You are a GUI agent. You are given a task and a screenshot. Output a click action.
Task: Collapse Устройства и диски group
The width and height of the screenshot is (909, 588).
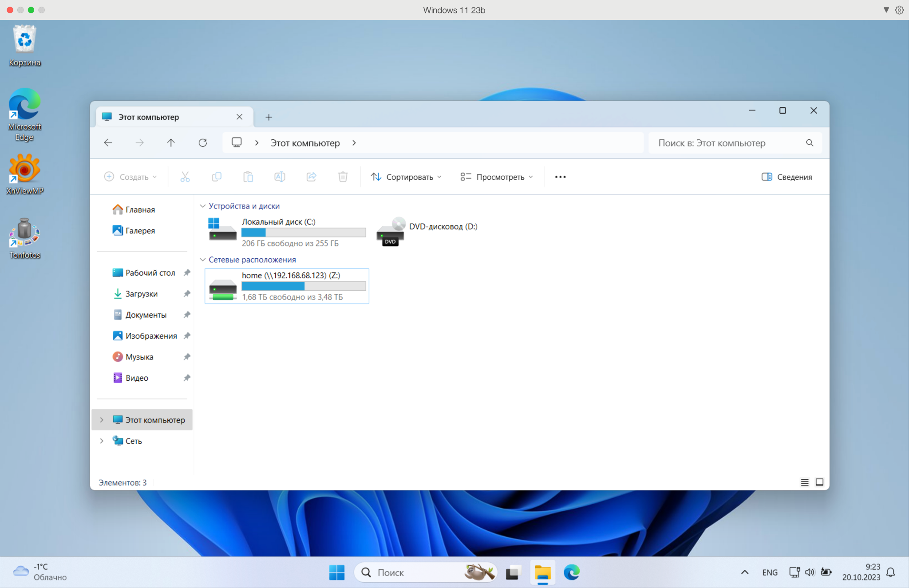(x=203, y=206)
